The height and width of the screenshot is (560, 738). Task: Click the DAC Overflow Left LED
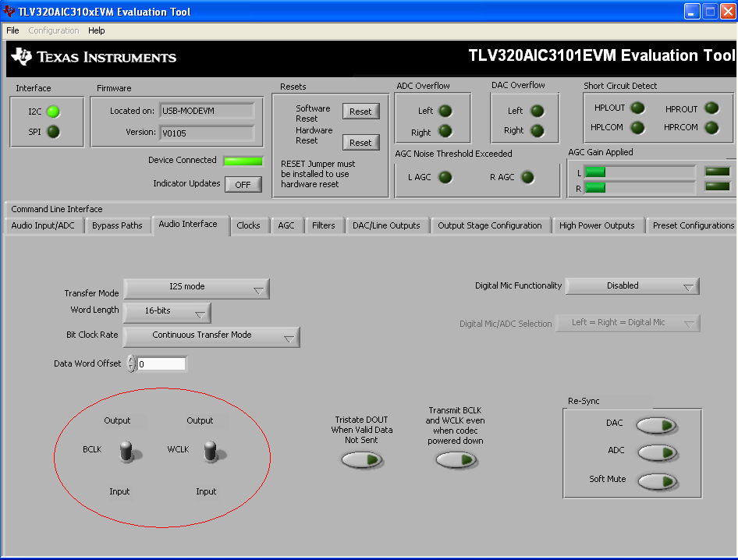tap(538, 111)
